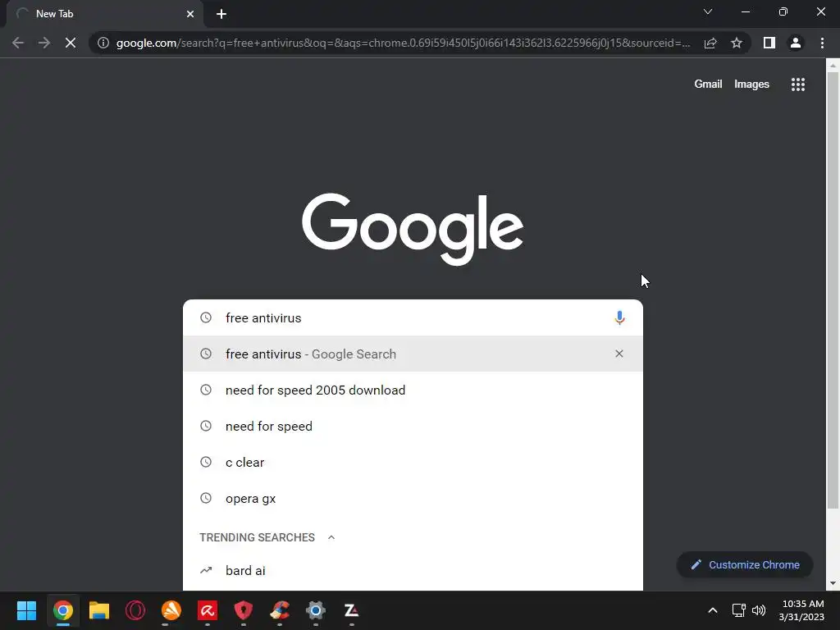Select trending search 'bard ai'
This screenshot has height=630, width=840.
413,571
